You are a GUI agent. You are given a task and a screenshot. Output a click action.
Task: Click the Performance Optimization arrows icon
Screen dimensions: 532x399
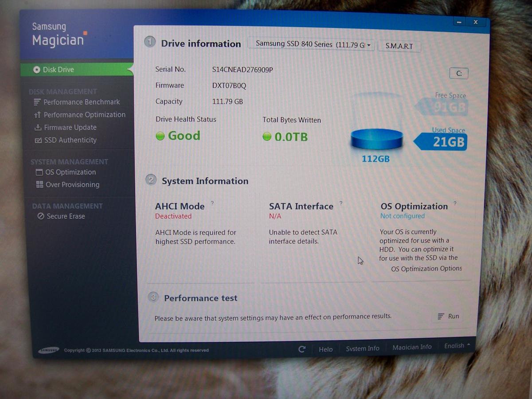point(37,115)
